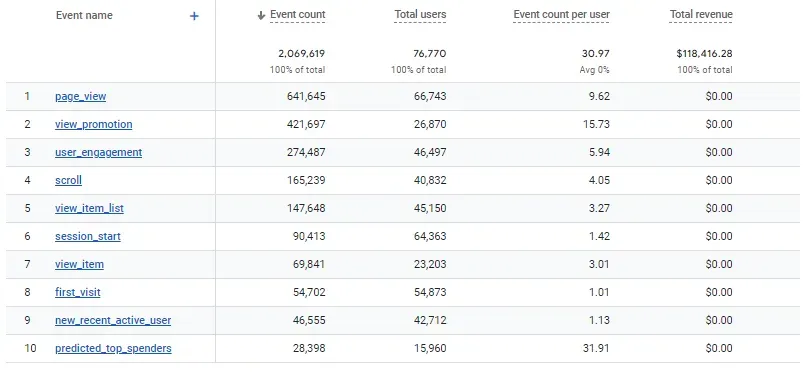Image resolution: width=812 pixels, height=374 pixels.
Task: Click event count 90,413 for session_start
Action: point(309,236)
